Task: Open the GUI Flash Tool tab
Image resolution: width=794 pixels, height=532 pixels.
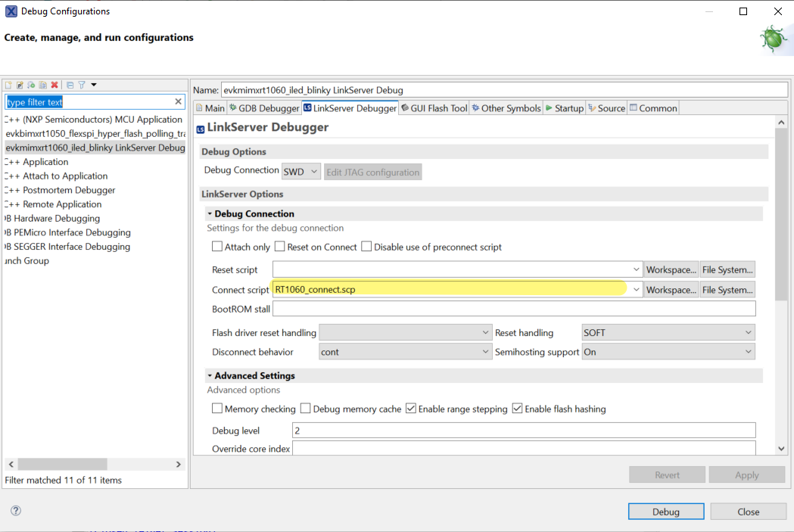Action: point(433,108)
